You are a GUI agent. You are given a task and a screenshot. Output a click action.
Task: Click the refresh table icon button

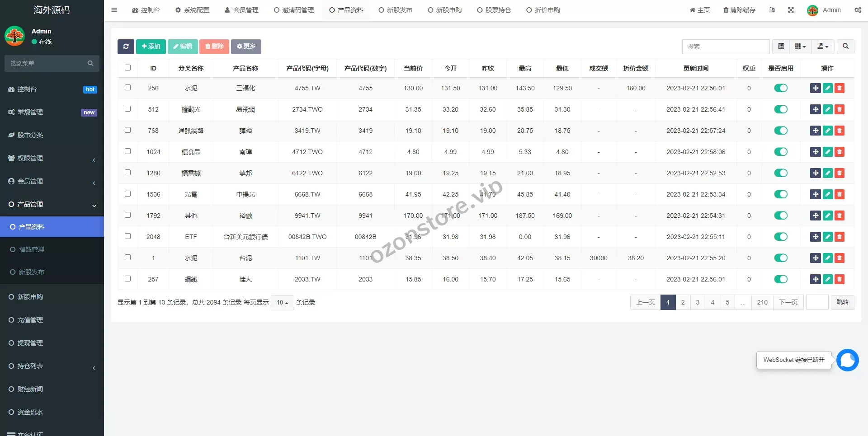pos(126,47)
